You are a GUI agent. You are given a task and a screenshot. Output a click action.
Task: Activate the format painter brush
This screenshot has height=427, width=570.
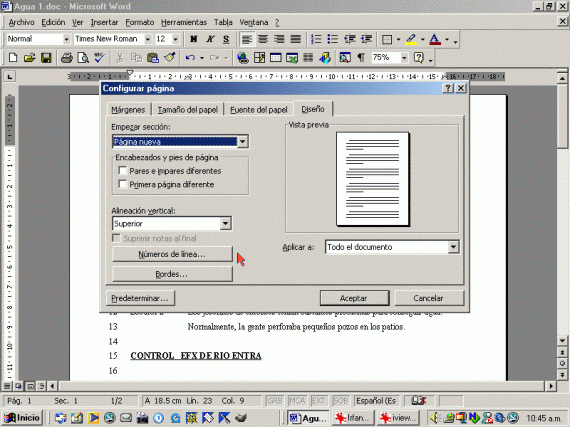point(170,58)
